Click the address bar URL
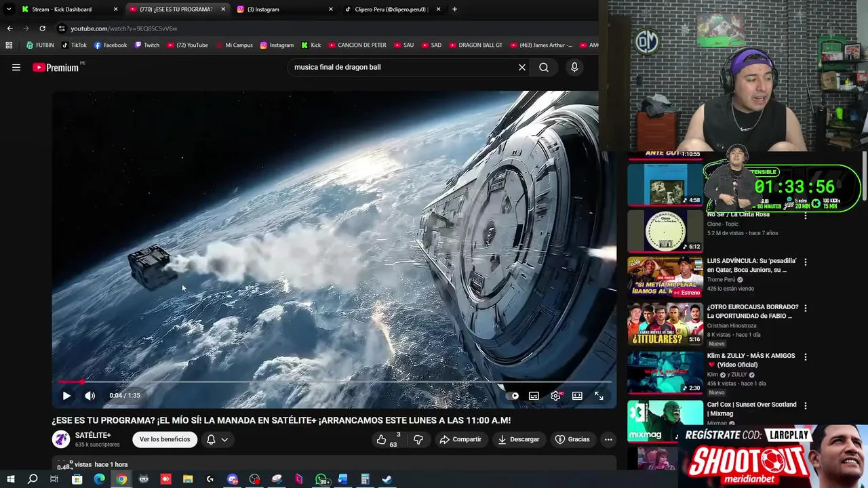 pyautogui.click(x=123, y=28)
